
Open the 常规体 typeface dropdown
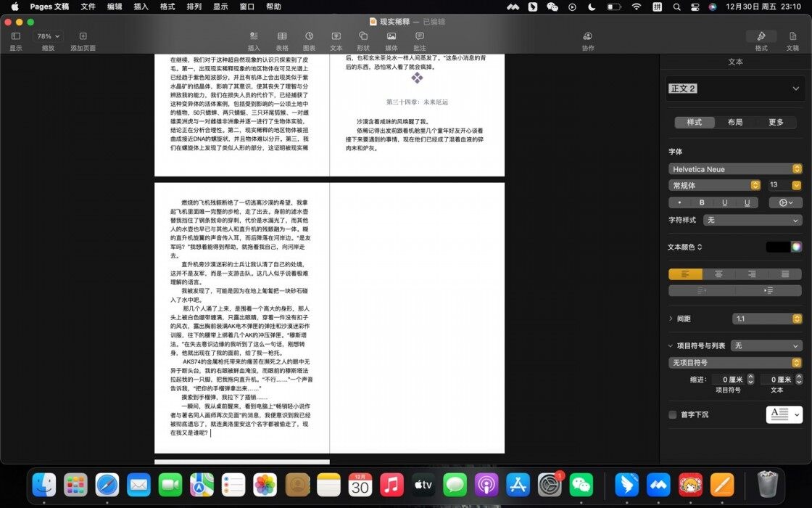coord(715,185)
